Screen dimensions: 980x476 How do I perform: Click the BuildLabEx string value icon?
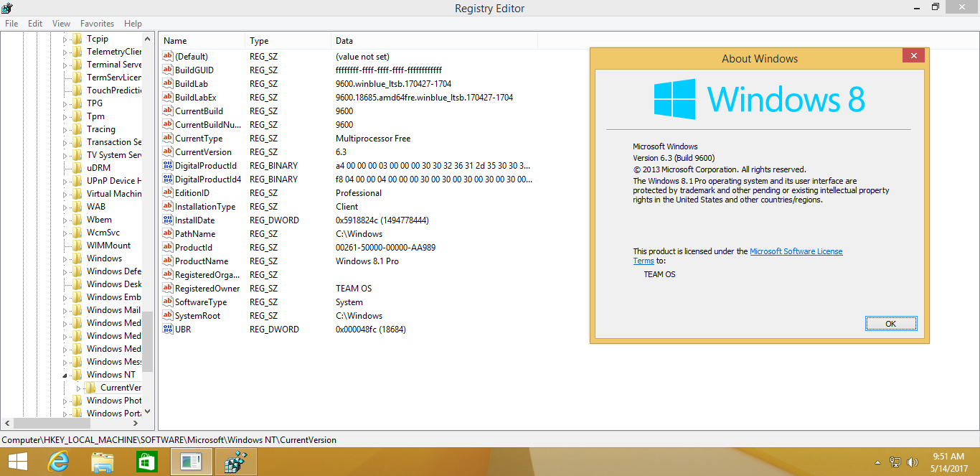(x=168, y=98)
